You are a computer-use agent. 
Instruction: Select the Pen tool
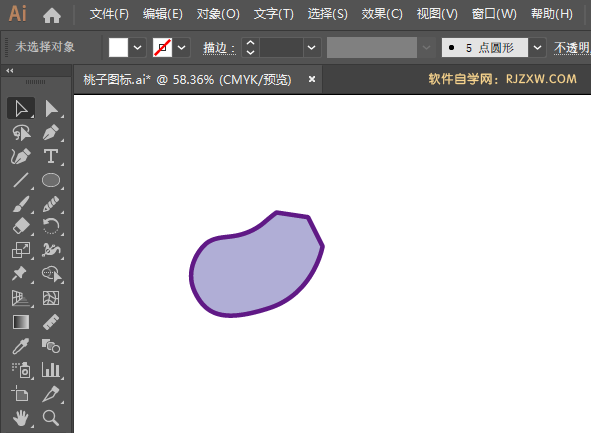51,133
